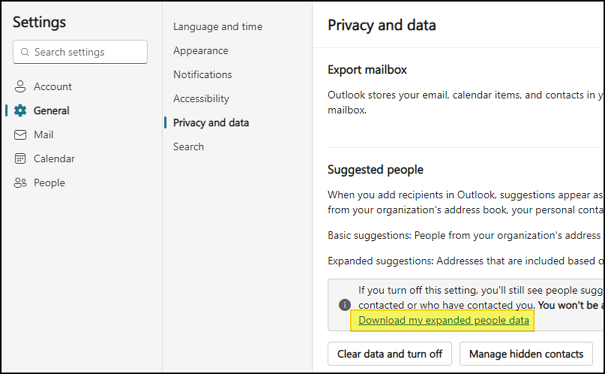Click the Calendar icon in sidebar
The width and height of the screenshot is (605, 374).
click(20, 159)
